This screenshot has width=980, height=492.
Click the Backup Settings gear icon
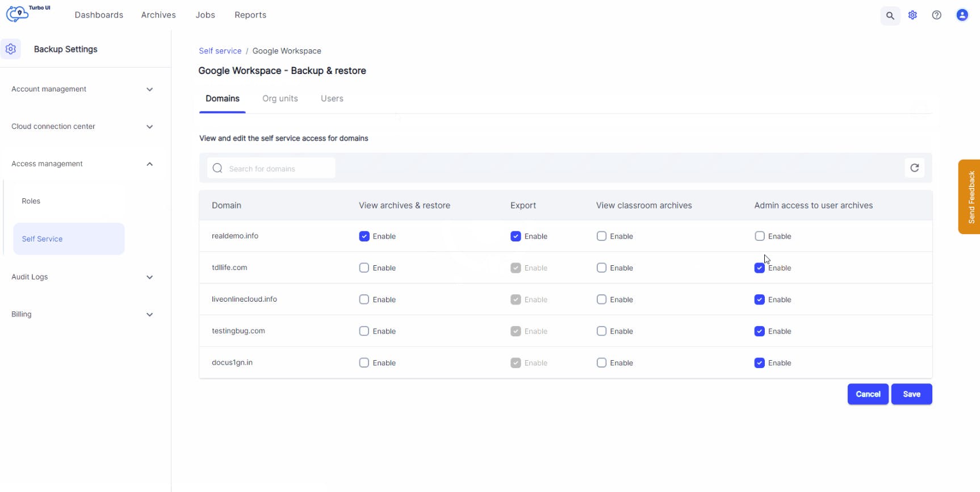[11, 49]
